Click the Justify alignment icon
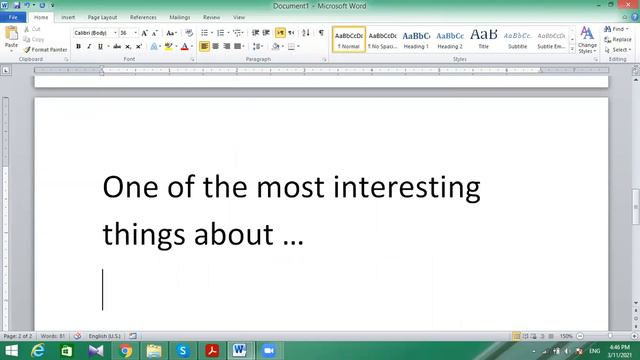This screenshot has height=360, width=640. (237, 47)
